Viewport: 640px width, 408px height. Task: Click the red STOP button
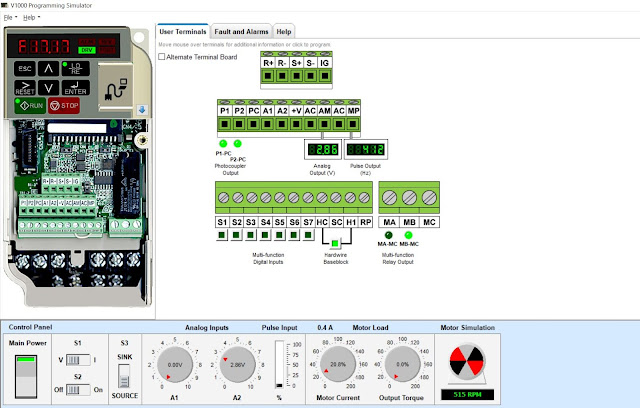coord(64,106)
